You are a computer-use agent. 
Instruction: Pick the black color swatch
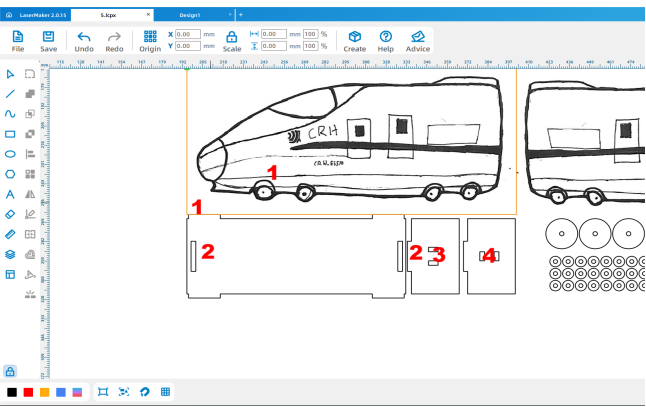click(x=12, y=392)
